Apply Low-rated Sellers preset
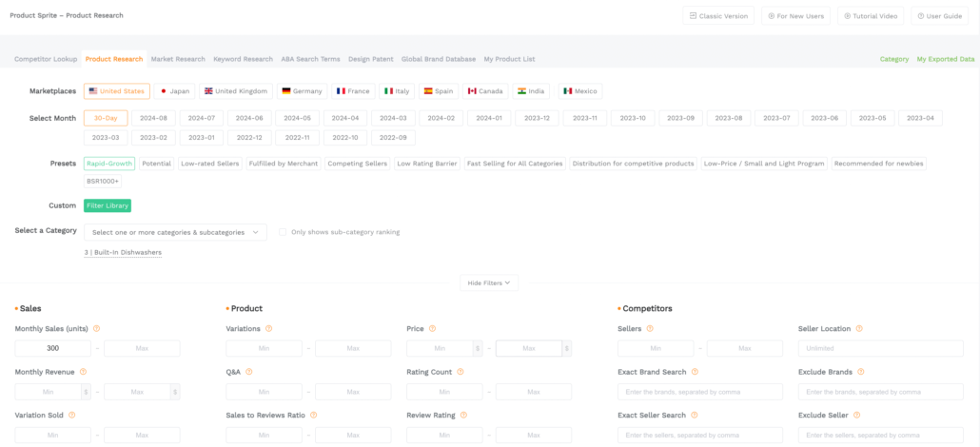This screenshot has height=447, width=980. tap(210, 164)
